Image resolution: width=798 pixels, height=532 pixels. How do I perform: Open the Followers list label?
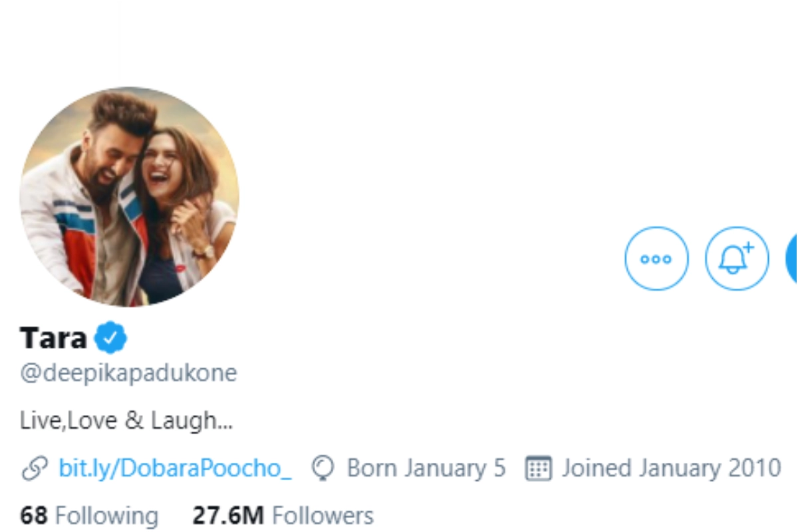[x=323, y=515]
